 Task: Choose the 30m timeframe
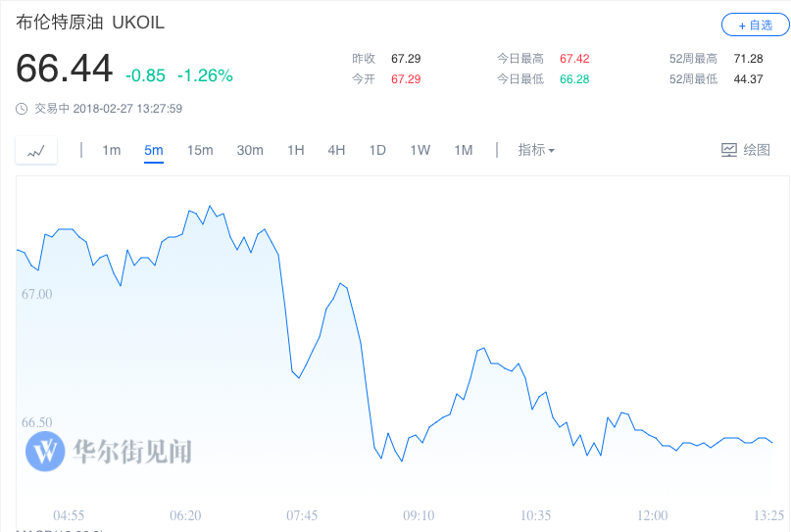click(x=250, y=150)
